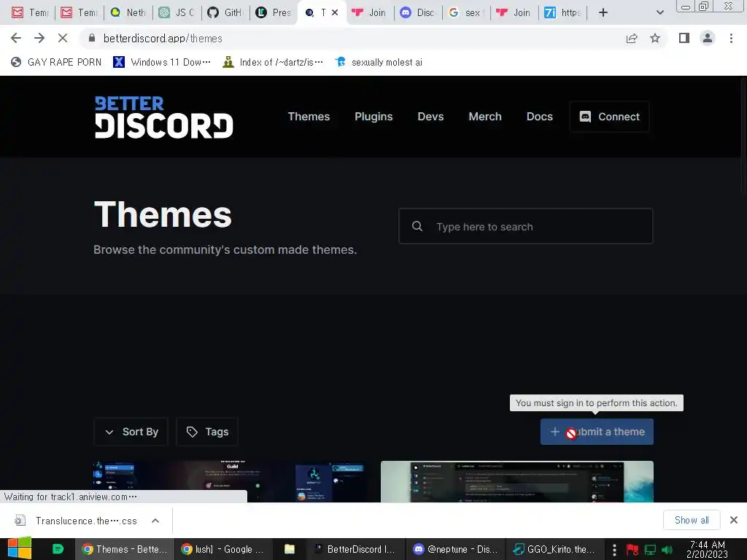Screen dimensions: 747x560
Task: Open the volume tray icon
Action: 667,550
